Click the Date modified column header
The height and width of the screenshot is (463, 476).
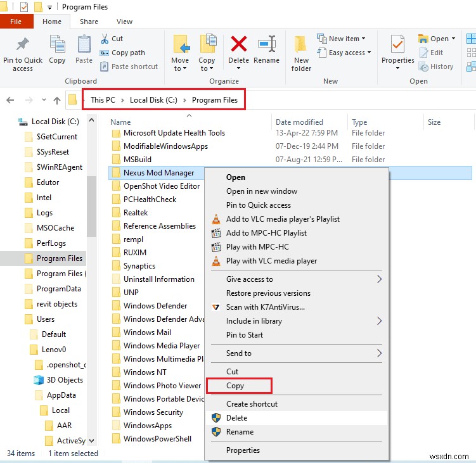click(x=299, y=122)
